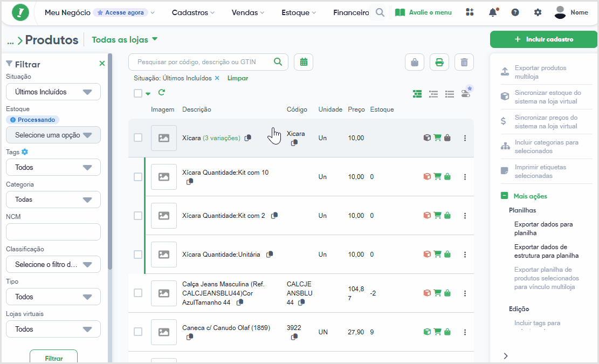
Task: Copy the code 3922 with its copy icon
Action: tap(294, 337)
